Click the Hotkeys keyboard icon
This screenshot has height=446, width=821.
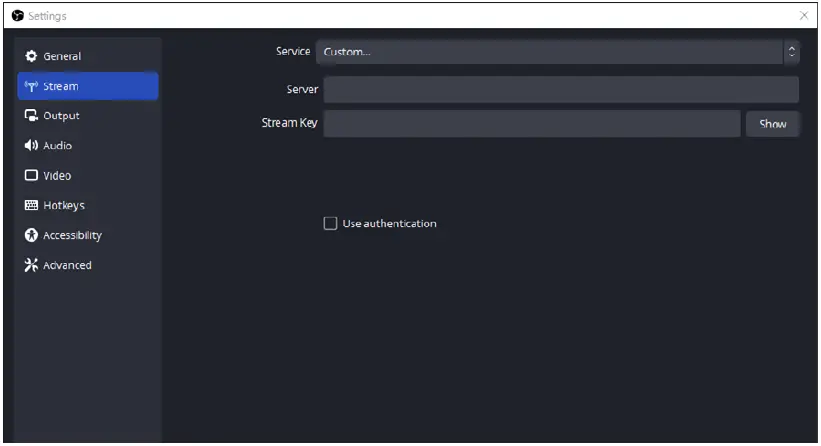(x=31, y=205)
